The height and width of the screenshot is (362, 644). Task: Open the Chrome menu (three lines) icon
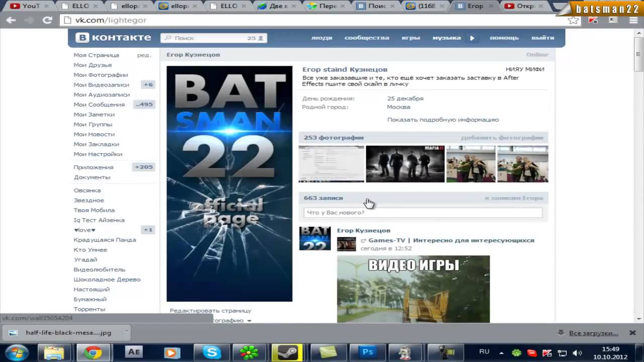coord(633,20)
